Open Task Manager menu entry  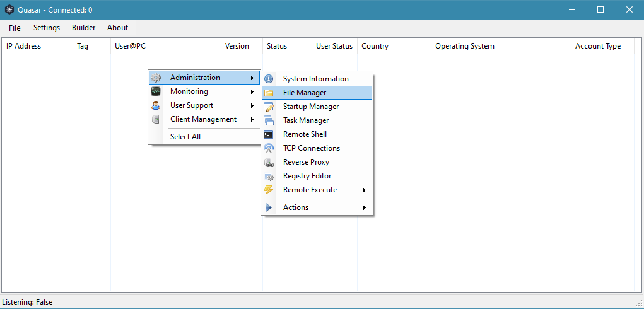click(x=317, y=120)
